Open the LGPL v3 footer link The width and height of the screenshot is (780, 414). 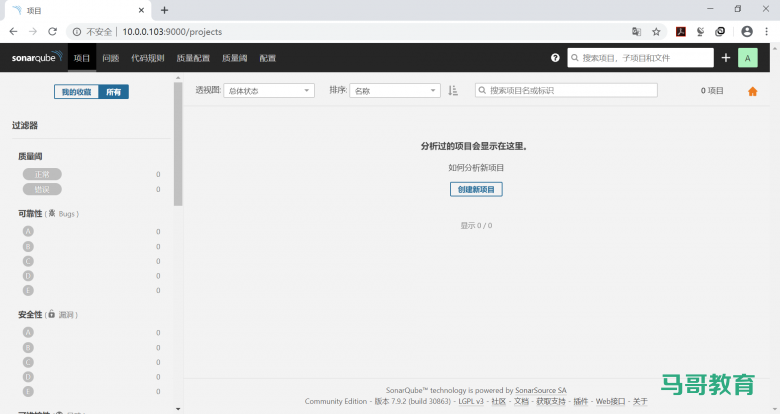tap(471, 401)
